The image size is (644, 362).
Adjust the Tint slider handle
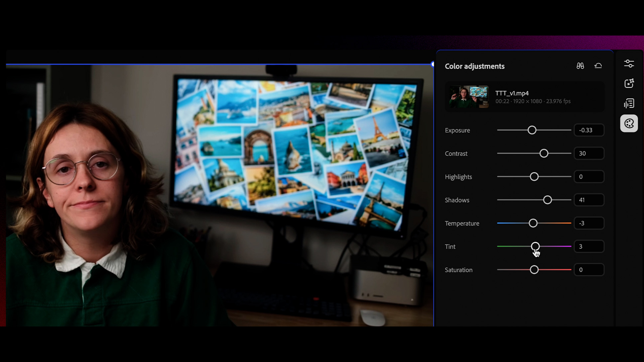click(x=536, y=246)
